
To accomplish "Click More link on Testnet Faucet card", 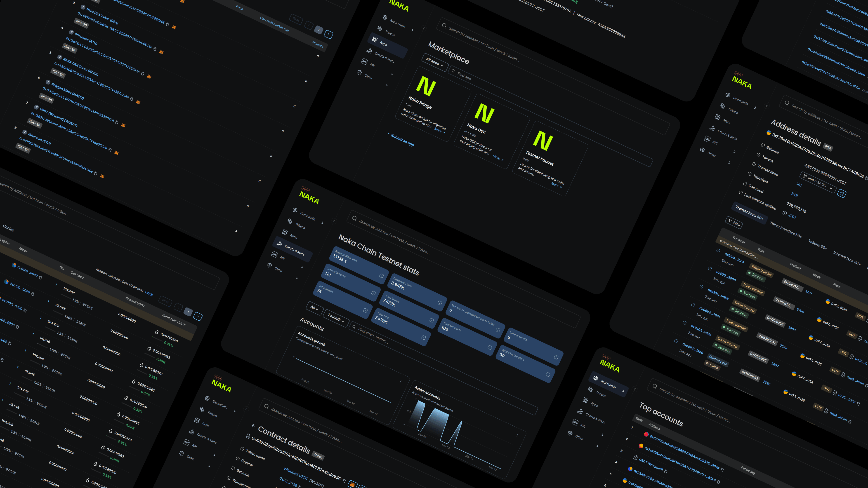I will [557, 185].
